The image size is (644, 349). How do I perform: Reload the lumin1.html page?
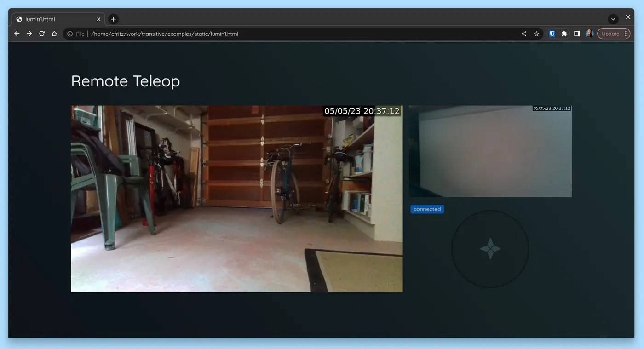tap(41, 33)
